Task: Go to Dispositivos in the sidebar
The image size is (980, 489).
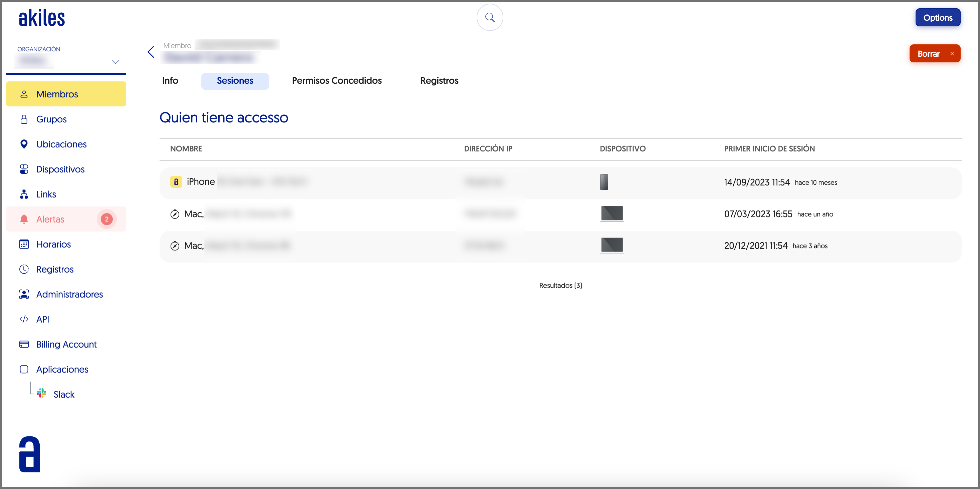Action: 60,169
